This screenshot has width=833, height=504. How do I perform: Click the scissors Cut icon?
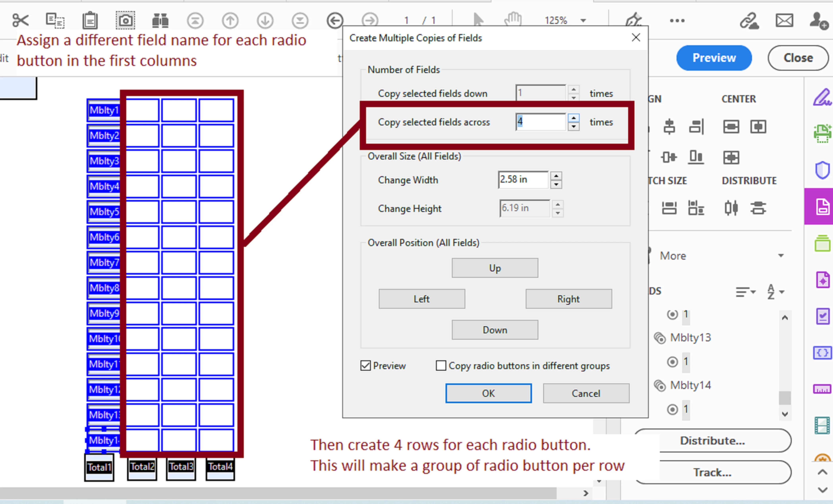(20, 20)
